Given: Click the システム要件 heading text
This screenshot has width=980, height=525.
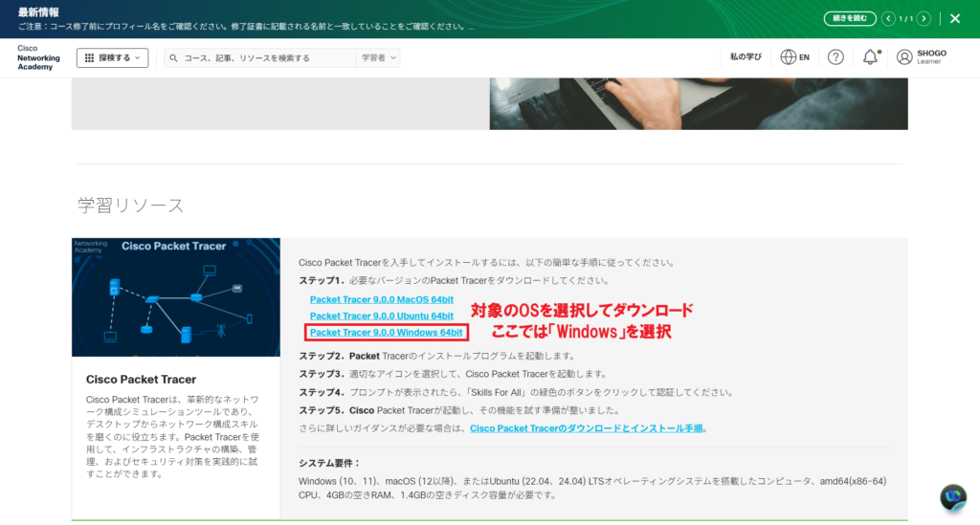Looking at the screenshot, I should 330,463.
